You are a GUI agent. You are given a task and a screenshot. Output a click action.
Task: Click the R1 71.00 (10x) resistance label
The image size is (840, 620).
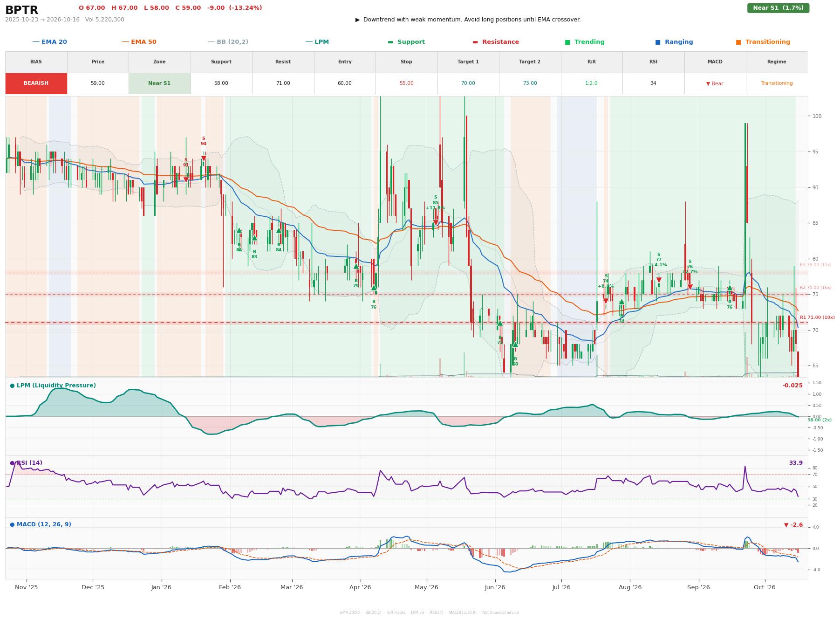(817, 317)
